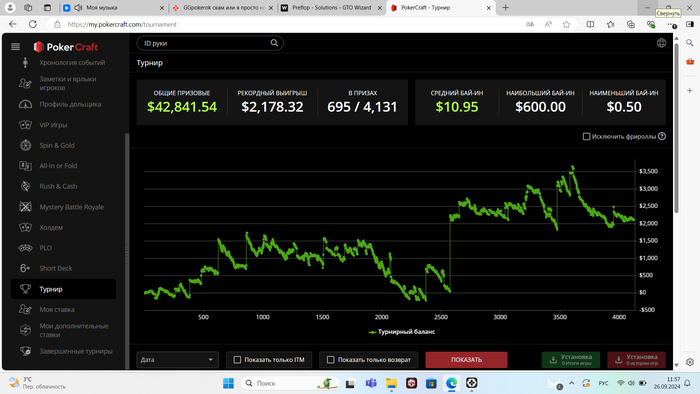Viewport: 700px width, 394px height.
Task: Toggle browser split screen view
Action: (x=590, y=25)
